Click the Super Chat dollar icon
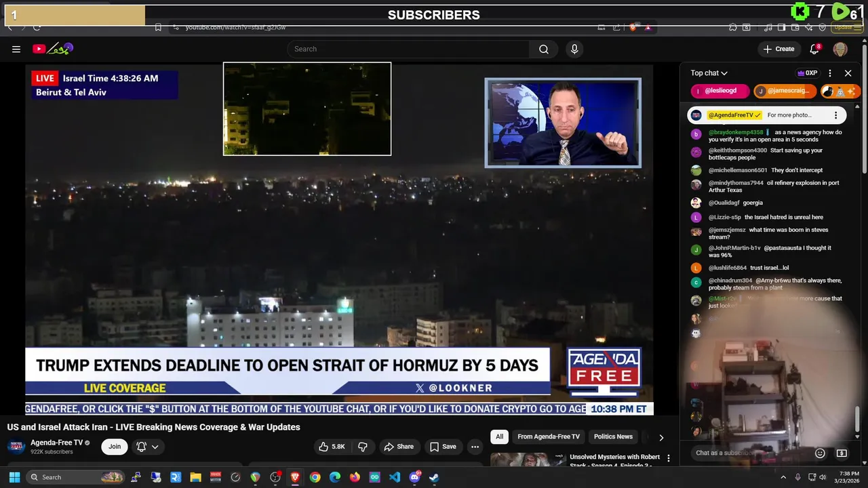 pyautogui.click(x=842, y=453)
